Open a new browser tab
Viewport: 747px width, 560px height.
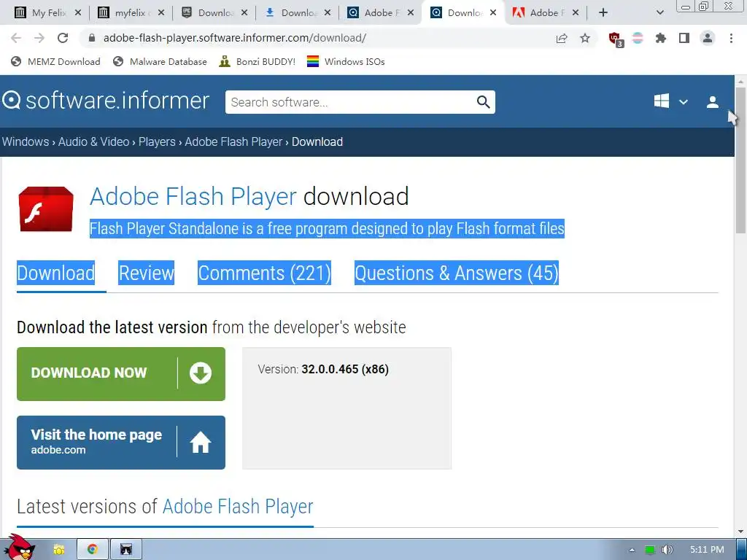coord(603,13)
